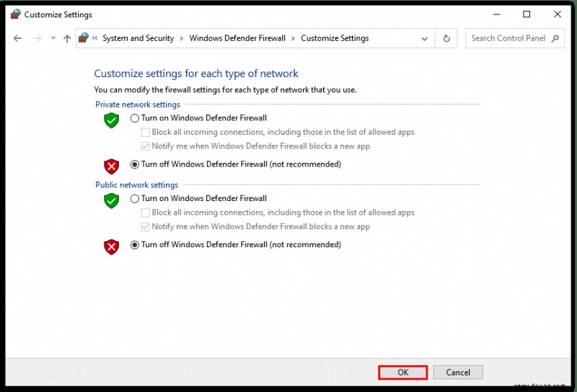Click the Private network settings heading
This screenshot has height=392, width=577.
pyautogui.click(x=138, y=104)
